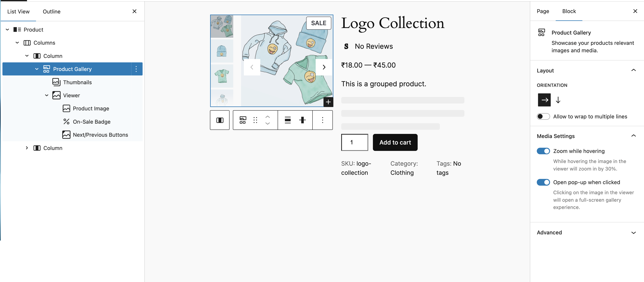
Task: Click the Product Gallery block type icon in toolbar
Action: click(243, 120)
